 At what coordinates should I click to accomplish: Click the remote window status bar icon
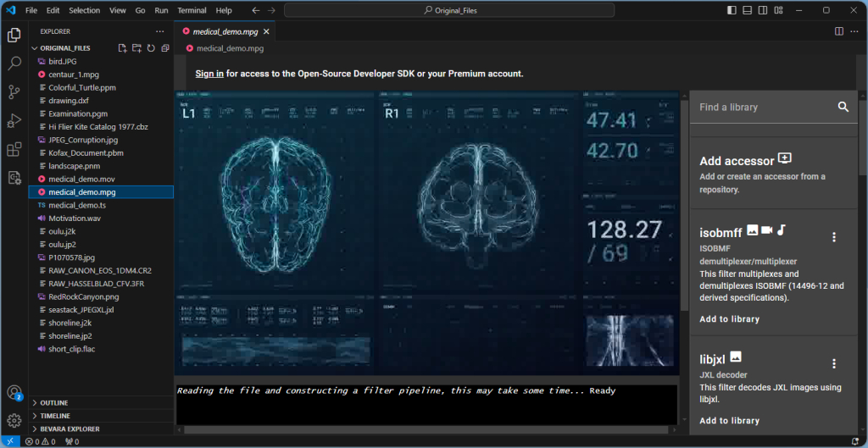(9, 442)
